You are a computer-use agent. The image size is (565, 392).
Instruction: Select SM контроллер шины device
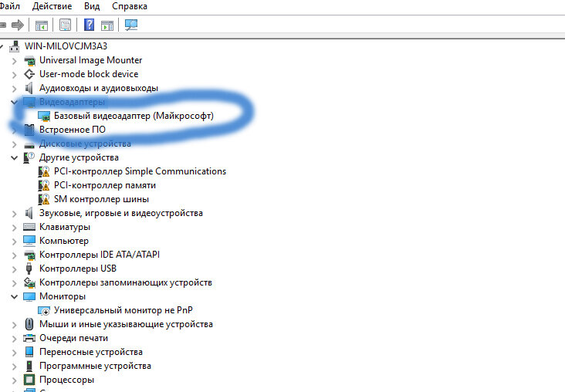click(x=101, y=199)
